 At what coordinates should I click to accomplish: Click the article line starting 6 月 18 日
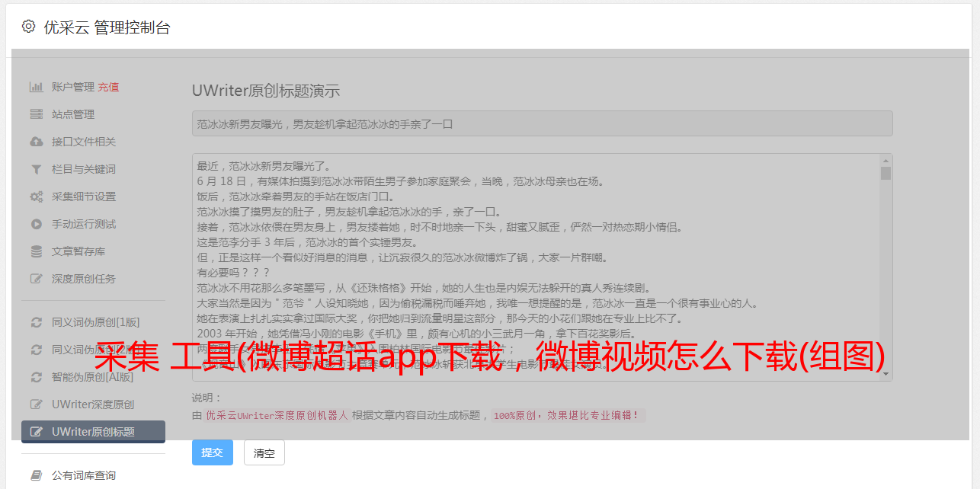click(x=401, y=181)
